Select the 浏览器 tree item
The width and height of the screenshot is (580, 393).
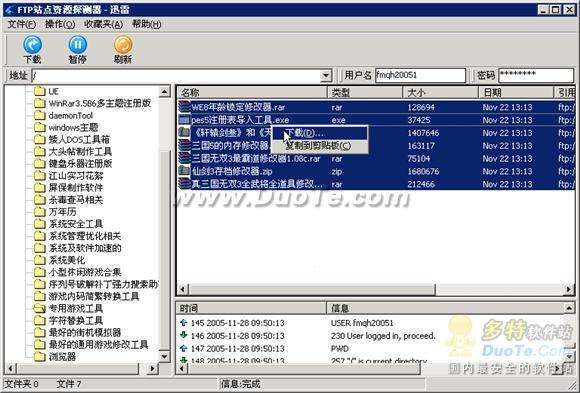point(62,357)
